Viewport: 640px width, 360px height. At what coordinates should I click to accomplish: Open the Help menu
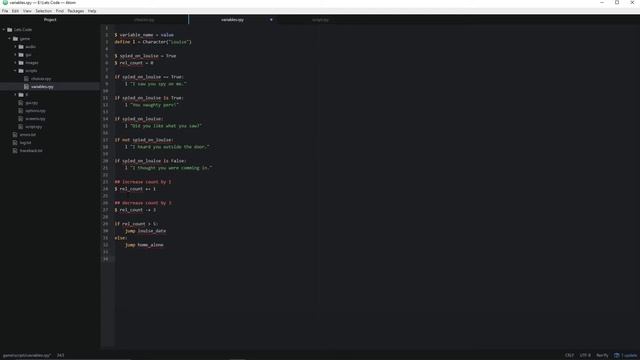pos(92,11)
